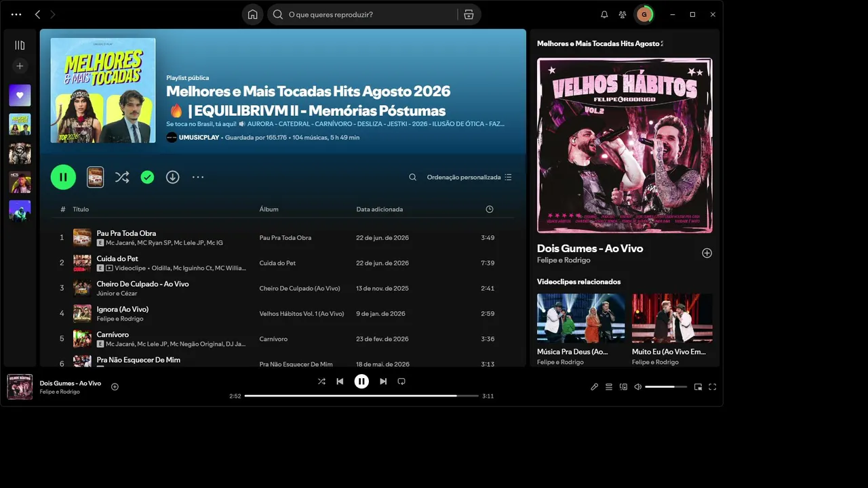Sort by the Título column header

[81, 209]
